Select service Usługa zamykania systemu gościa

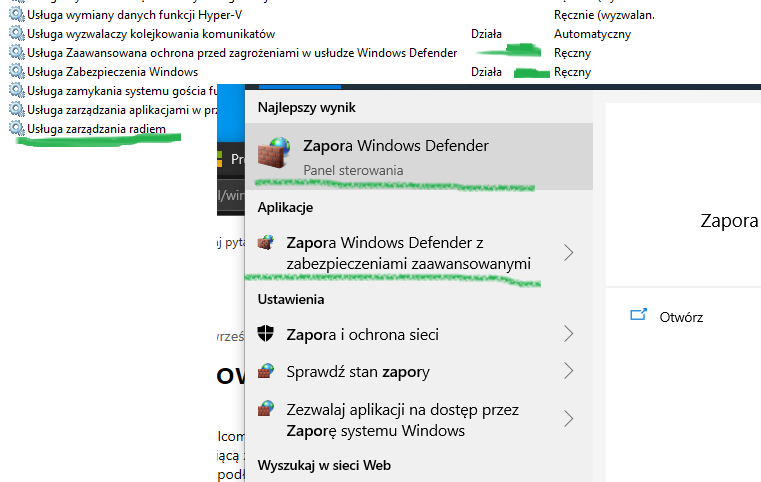pos(122,91)
